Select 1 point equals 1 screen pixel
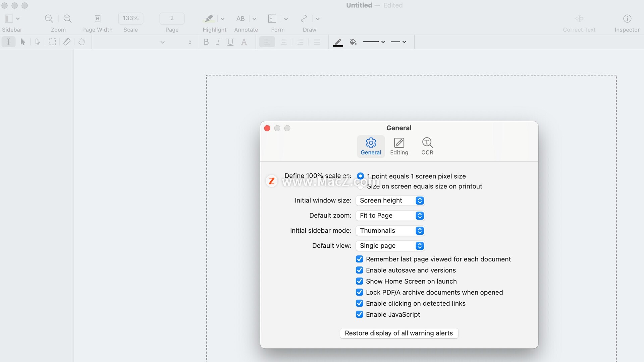Viewport: 644px width, 362px height. pyautogui.click(x=361, y=176)
